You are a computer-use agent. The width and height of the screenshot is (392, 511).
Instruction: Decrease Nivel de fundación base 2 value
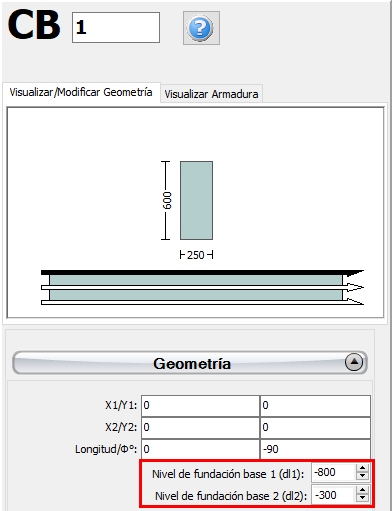pos(362,499)
